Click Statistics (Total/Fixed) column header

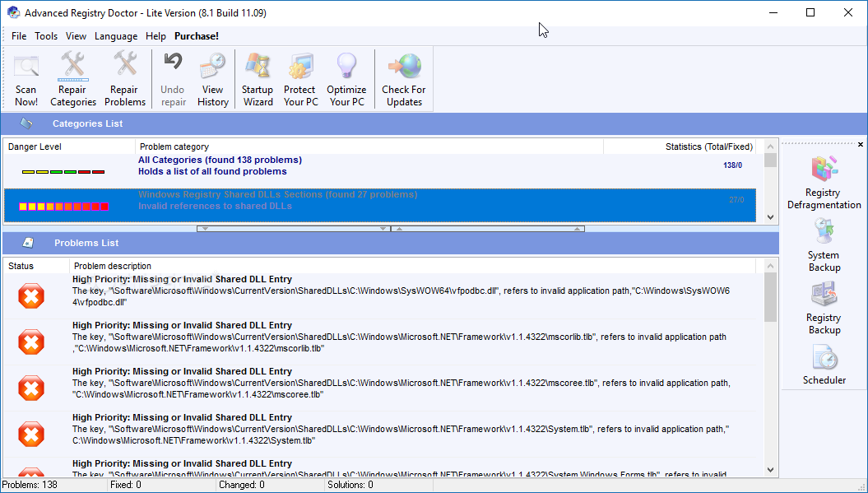coord(680,147)
